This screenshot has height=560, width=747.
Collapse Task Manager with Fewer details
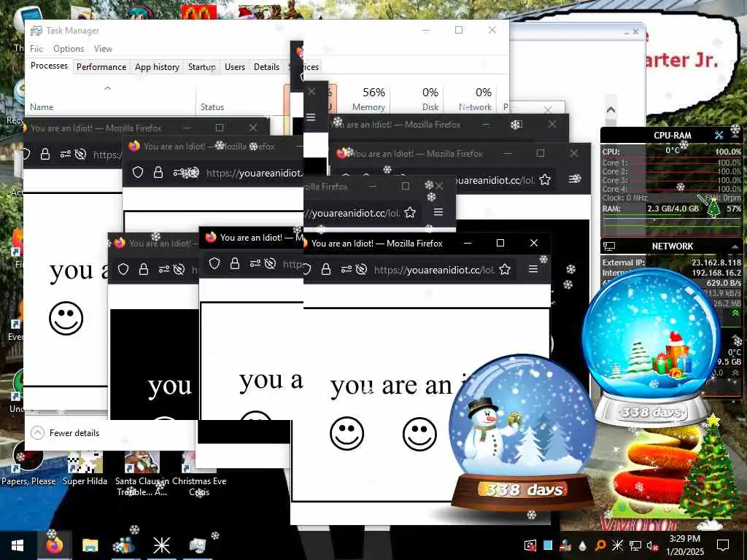coord(65,433)
